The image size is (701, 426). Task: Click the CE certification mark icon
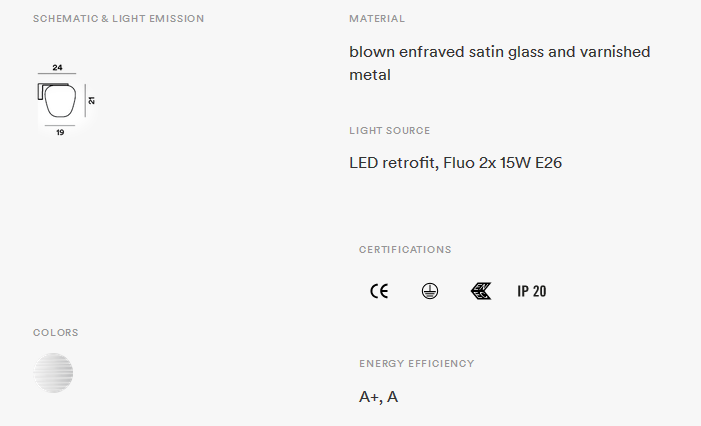(379, 291)
